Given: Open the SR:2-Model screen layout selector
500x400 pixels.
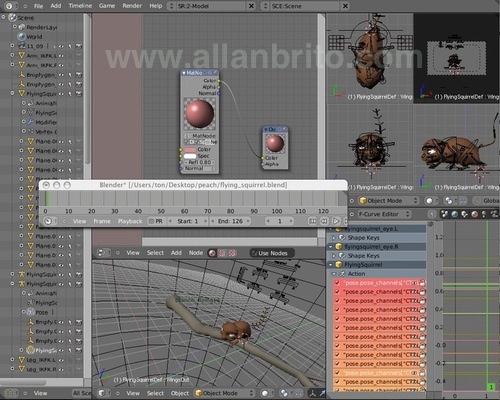Looking at the screenshot, I should 171,6.
